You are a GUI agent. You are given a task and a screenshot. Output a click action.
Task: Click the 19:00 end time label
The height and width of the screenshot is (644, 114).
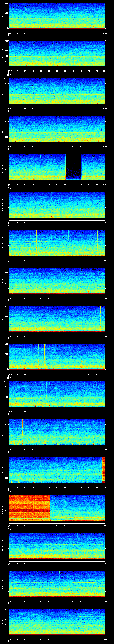pyautogui.click(x=105, y=184)
